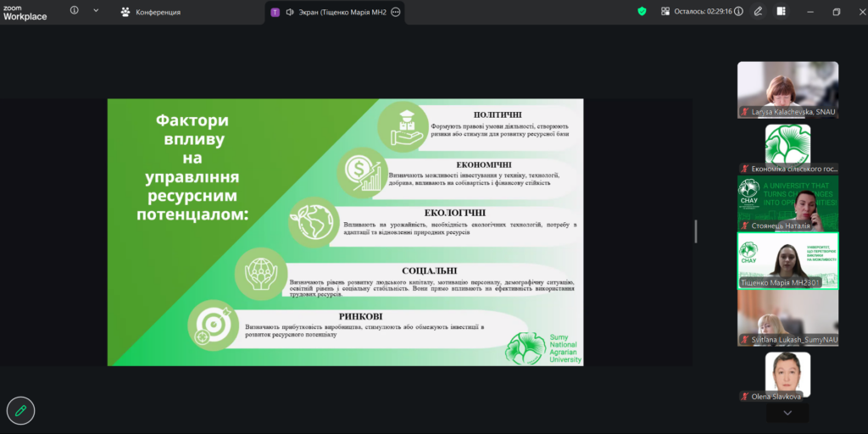Open the annotate pen icon in top bar

tap(758, 12)
